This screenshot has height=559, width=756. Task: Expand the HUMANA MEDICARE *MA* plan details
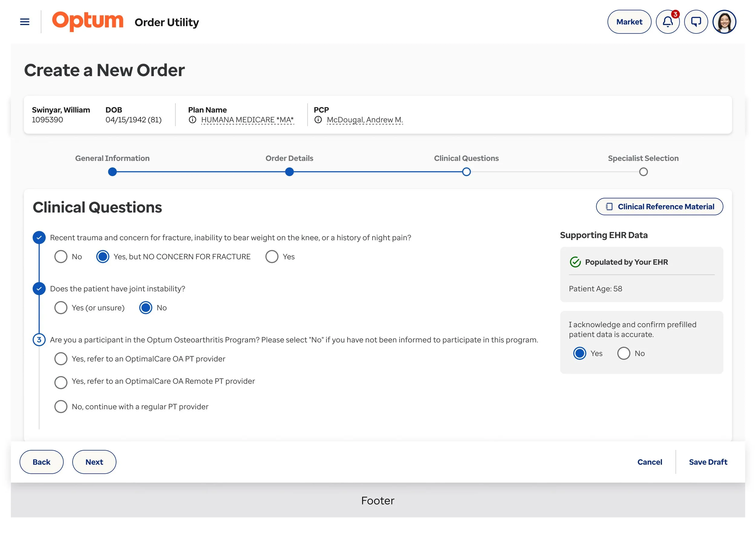(247, 119)
